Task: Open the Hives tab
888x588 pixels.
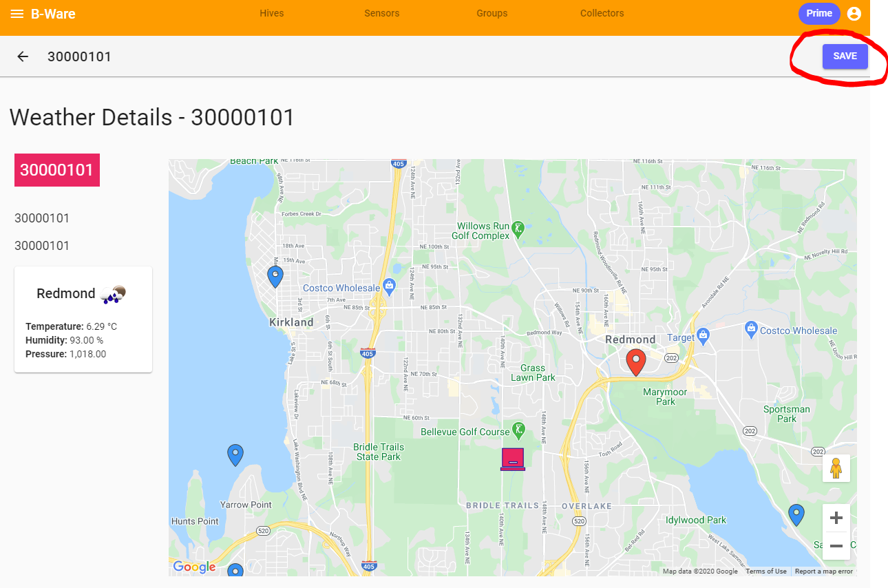Action: coord(272,13)
